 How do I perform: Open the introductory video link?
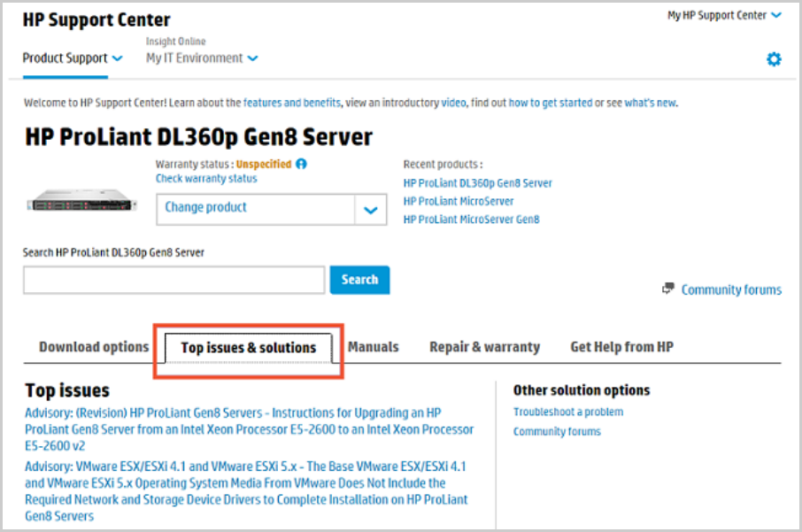[x=454, y=103]
